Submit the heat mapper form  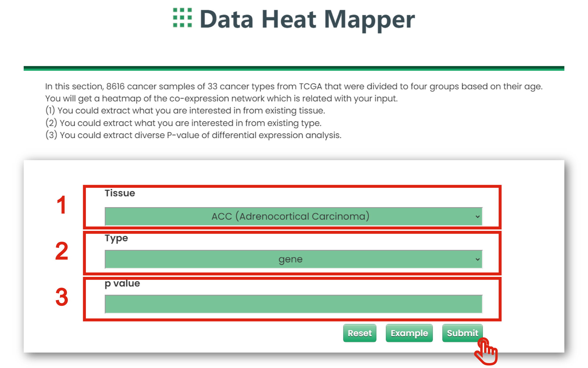click(462, 333)
